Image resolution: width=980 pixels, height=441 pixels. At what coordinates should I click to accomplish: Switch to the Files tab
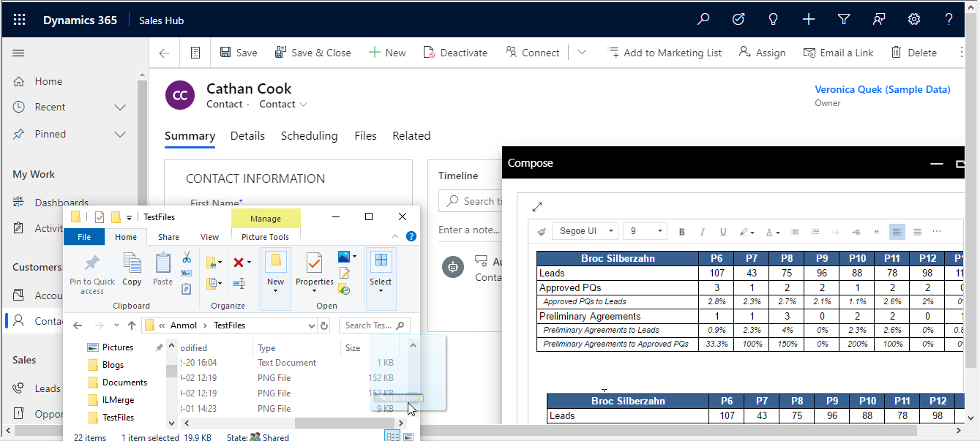point(365,136)
